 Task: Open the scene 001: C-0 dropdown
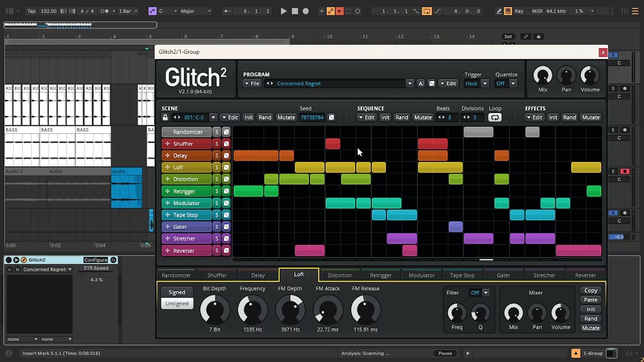[213, 118]
